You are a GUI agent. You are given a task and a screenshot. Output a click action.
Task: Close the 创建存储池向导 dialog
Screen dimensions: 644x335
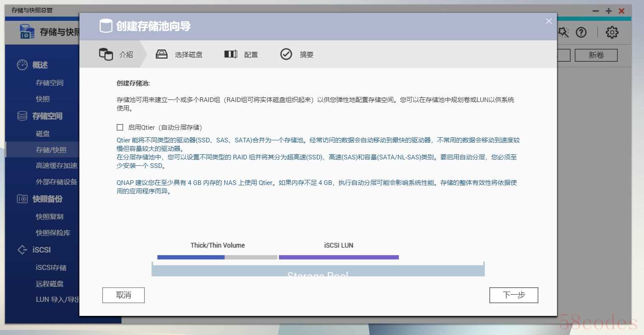(x=549, y=21)
